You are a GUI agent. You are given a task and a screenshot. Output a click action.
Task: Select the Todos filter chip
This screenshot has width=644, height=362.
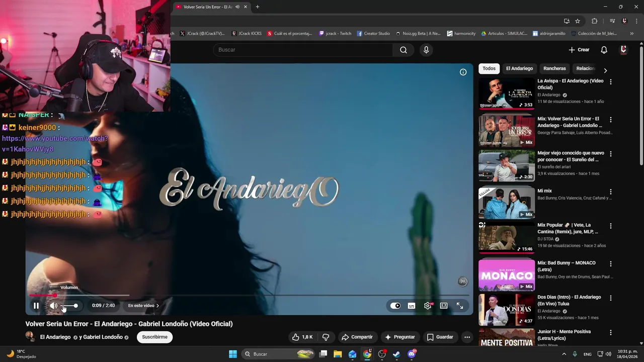489,68
